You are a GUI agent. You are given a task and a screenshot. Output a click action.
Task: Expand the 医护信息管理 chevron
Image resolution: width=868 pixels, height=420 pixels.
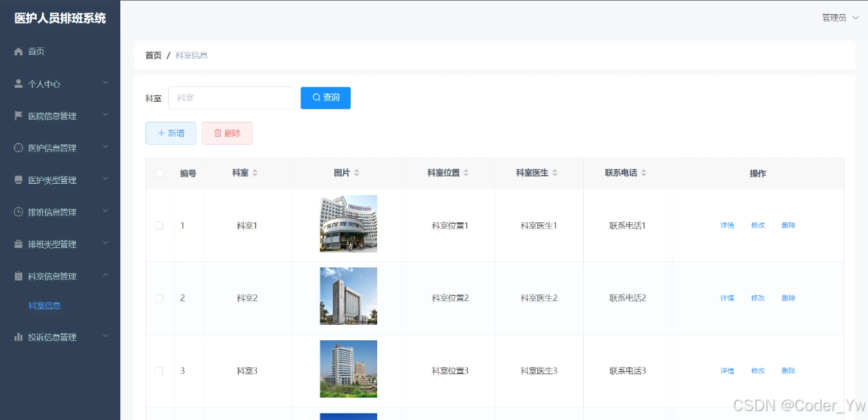click(x=106, y=147)
